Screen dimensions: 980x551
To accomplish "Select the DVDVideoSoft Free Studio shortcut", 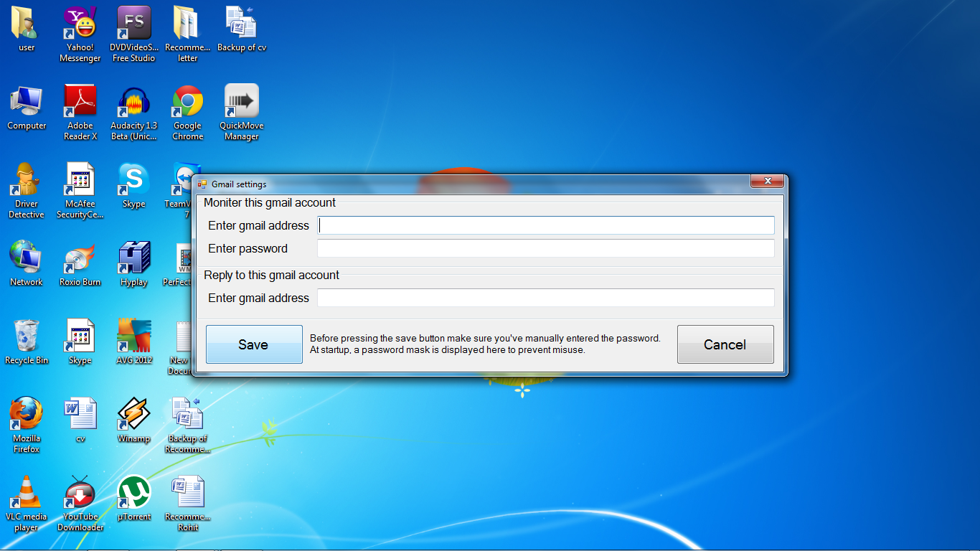I will pyautogui.click(x=133, y=34).
